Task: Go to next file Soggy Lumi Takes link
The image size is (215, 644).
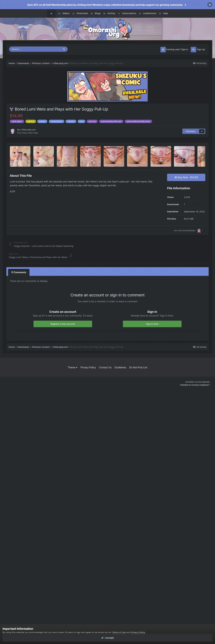Action: click(x=38, y=257)
